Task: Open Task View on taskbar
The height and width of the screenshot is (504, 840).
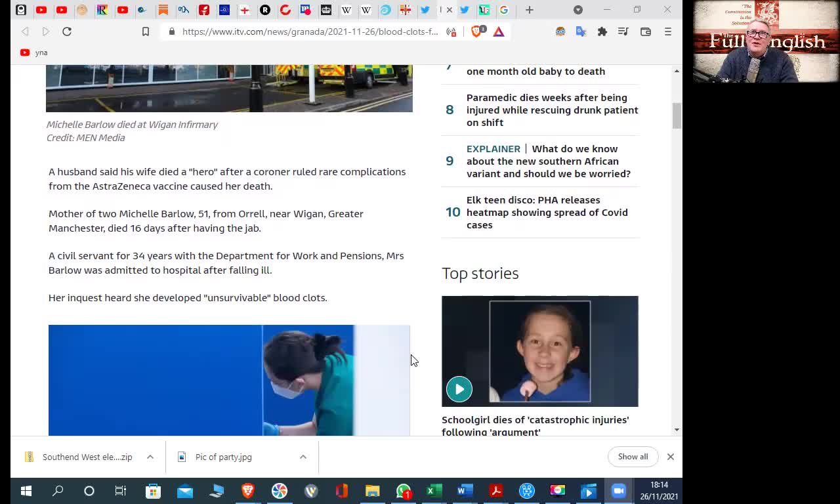Action: point(121,491)
